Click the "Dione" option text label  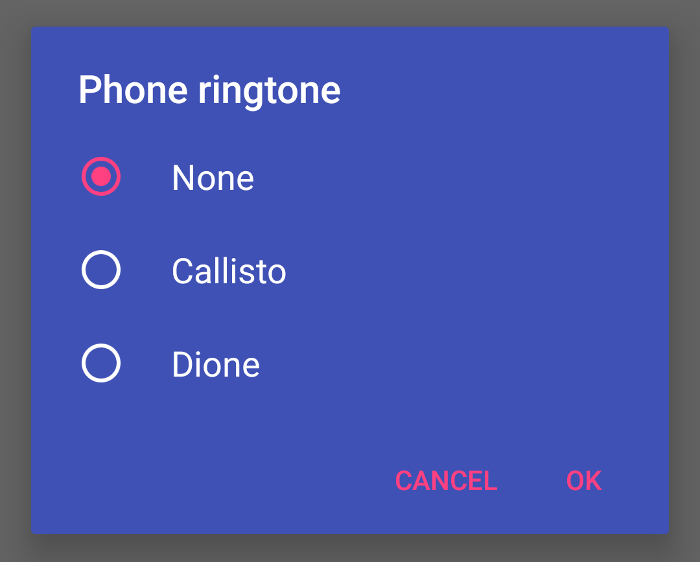pyautogui.click(x=216, y=364)
